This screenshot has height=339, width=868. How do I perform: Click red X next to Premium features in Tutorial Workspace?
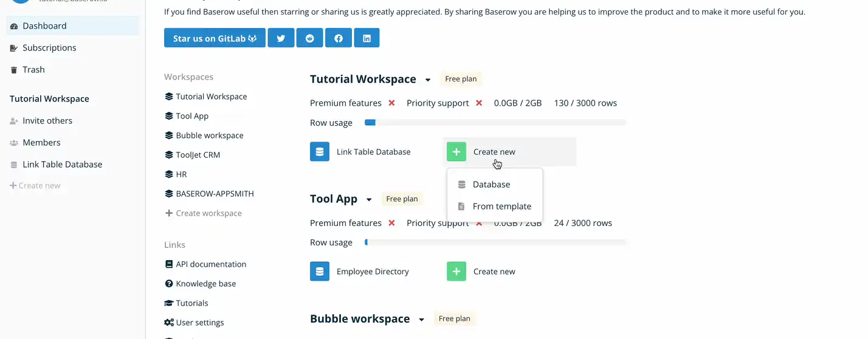coord(392,103)
